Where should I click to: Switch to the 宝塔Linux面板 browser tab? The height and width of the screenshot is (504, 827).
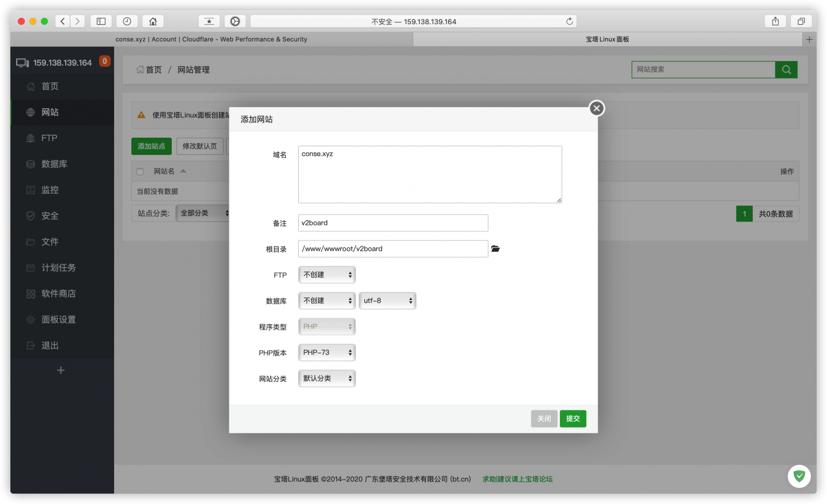(607, 39)
